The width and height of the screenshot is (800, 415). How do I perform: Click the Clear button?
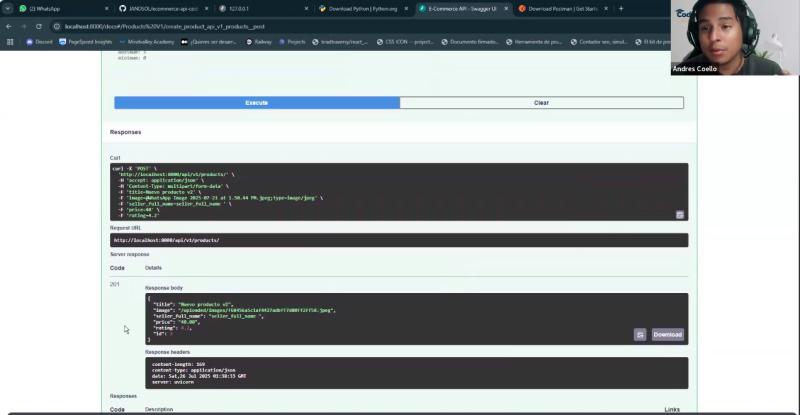coord(541,103)
